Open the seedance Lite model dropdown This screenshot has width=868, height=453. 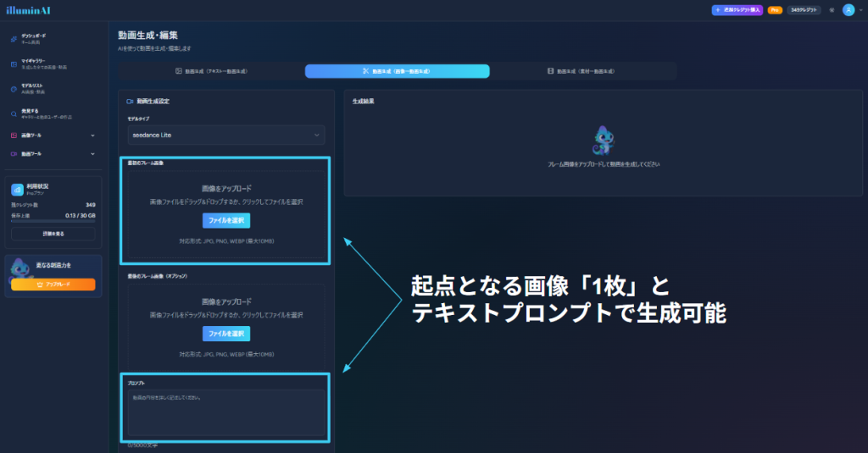tap(225, 135)
